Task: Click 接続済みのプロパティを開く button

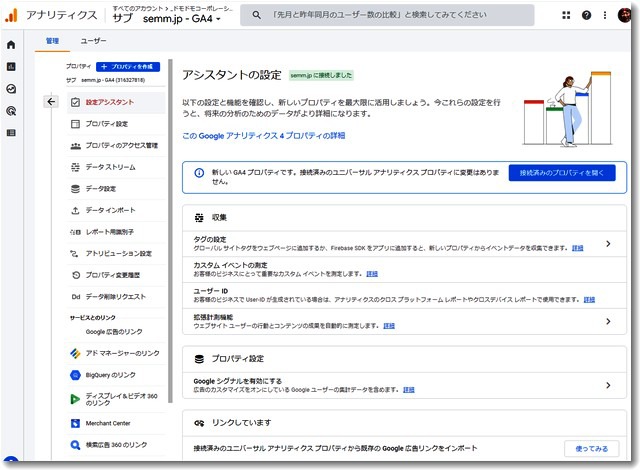Action: (562, 173)
